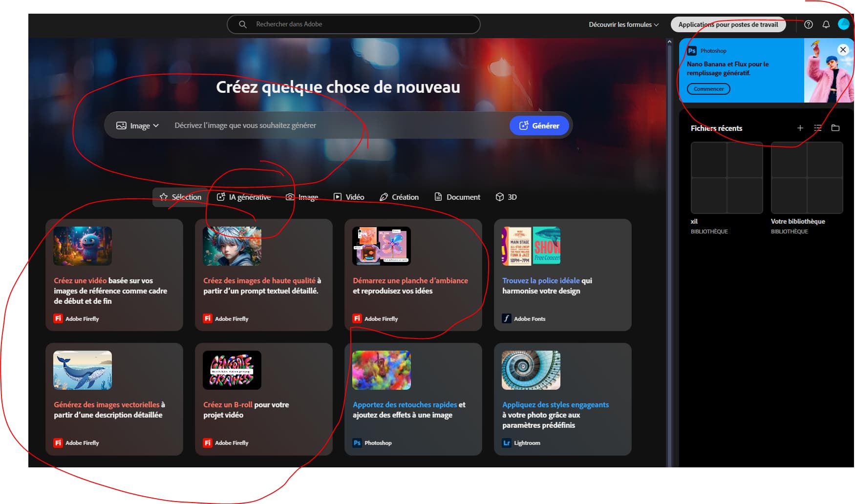Select the IA générative tab
This screenshot has height=504, width=855.
(244, 197)
